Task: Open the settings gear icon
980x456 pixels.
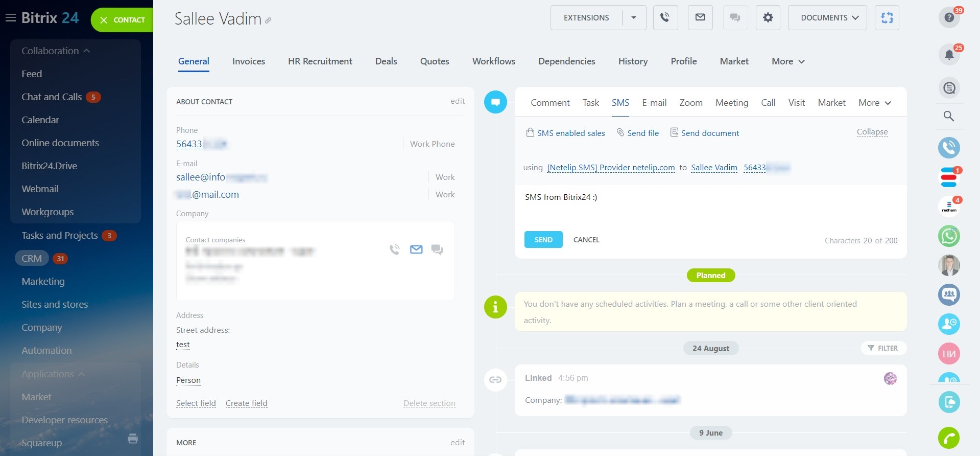Action: [x=768, y=18]
